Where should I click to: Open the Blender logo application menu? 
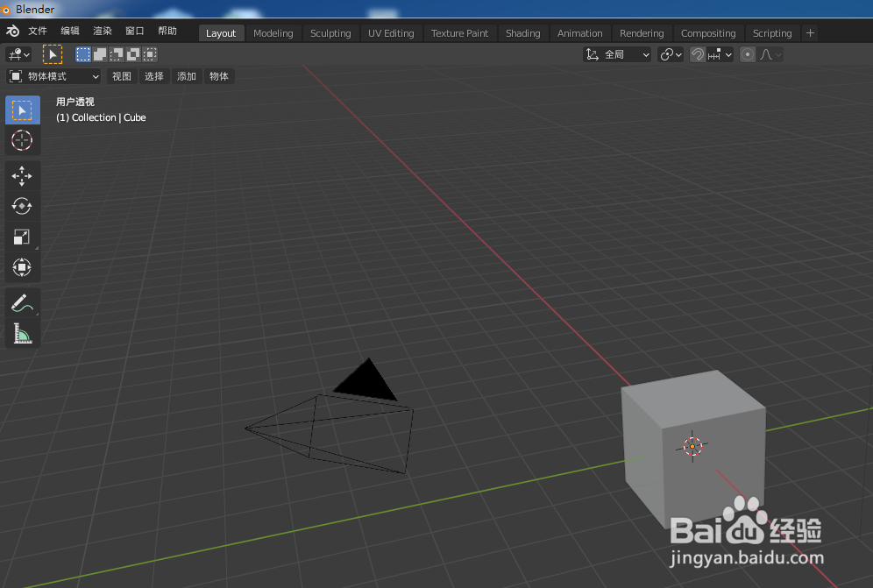click(12, 32)
